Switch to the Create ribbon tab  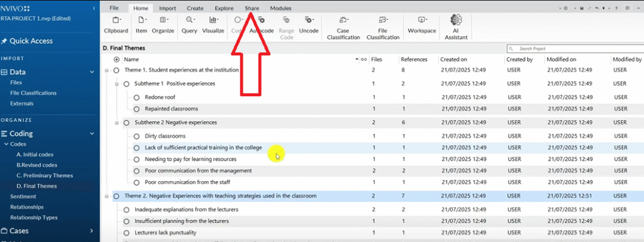coord(195,8)
